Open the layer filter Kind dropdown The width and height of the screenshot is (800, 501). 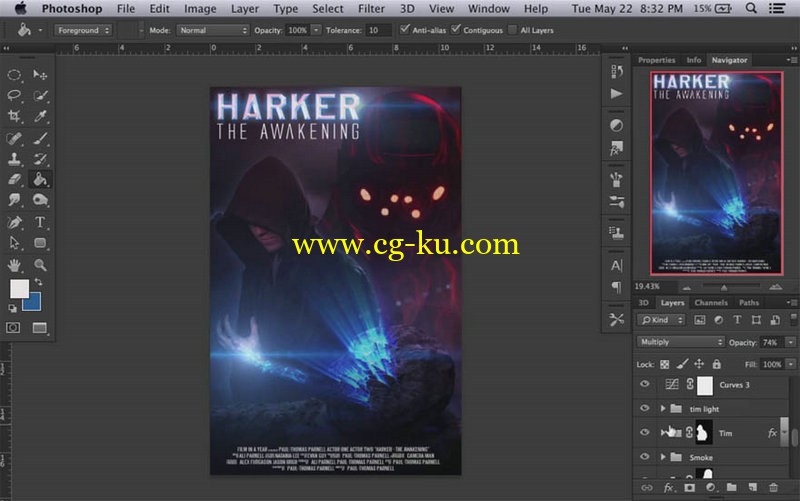662,320
